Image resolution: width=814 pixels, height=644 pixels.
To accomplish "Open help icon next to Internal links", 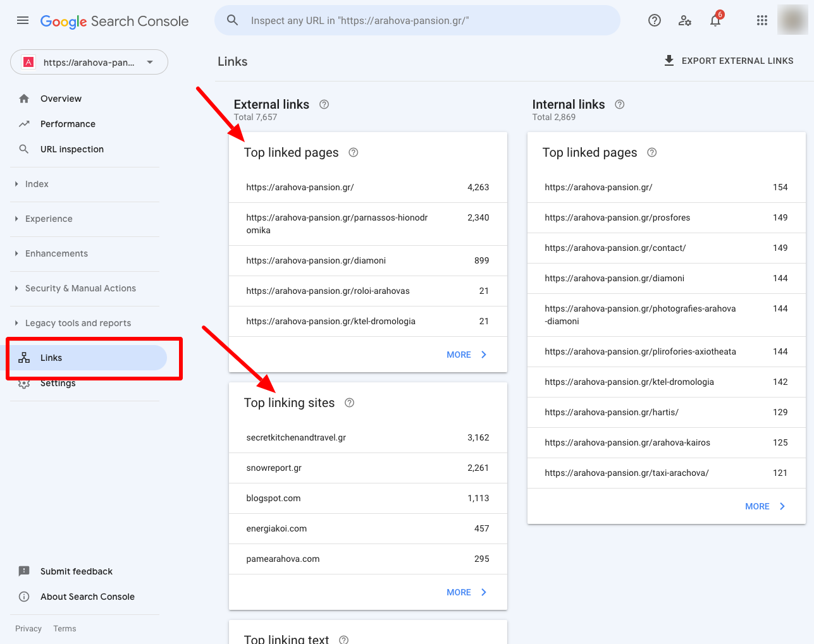I will (620, 104).
